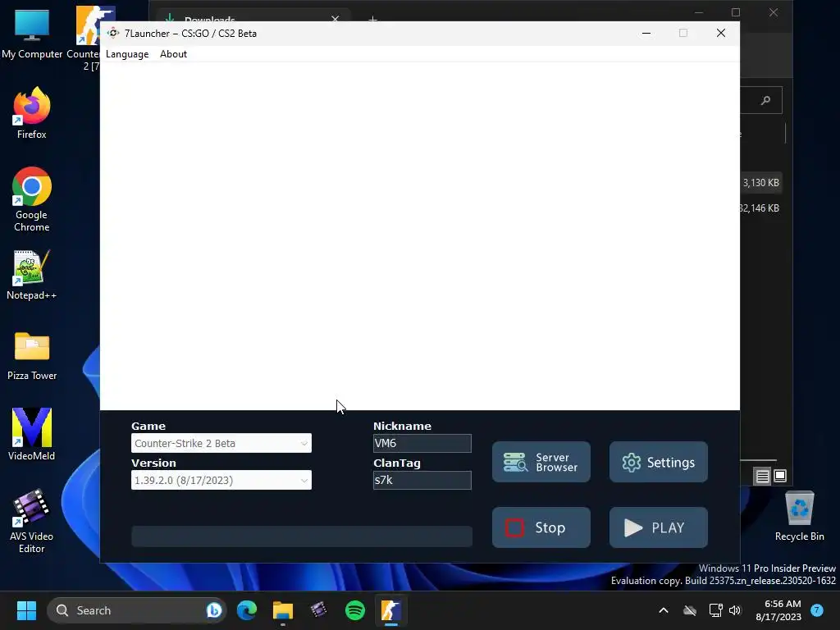Expand the Game dropdown showing Counter-Strike 2 Beta
The height and width of the screenshot is (630, 840).
(x=221, y=443)
